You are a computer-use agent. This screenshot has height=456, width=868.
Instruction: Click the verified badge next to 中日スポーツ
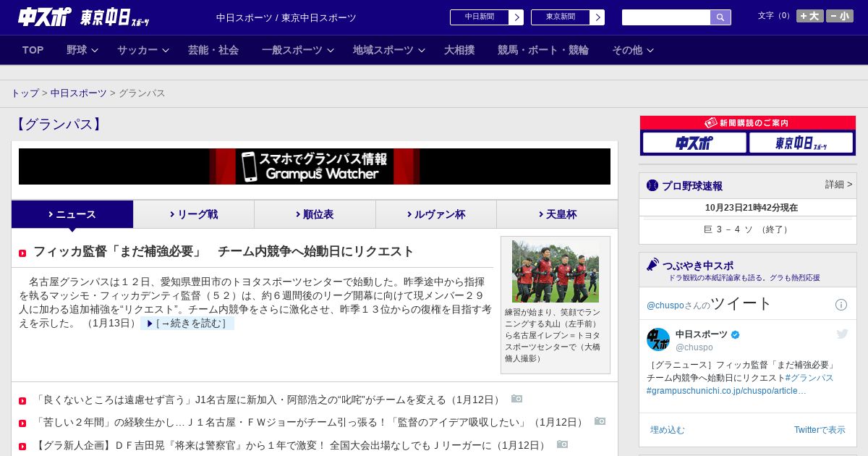736,334
